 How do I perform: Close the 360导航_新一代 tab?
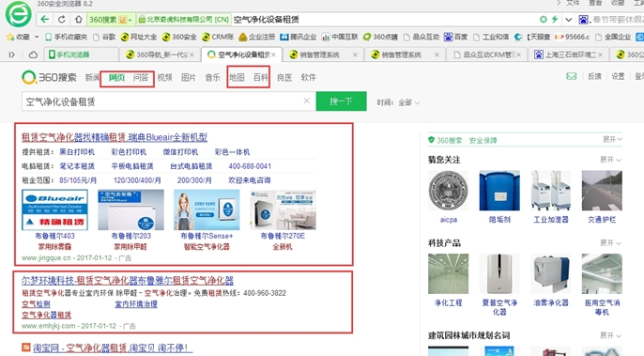coord(192,54)
